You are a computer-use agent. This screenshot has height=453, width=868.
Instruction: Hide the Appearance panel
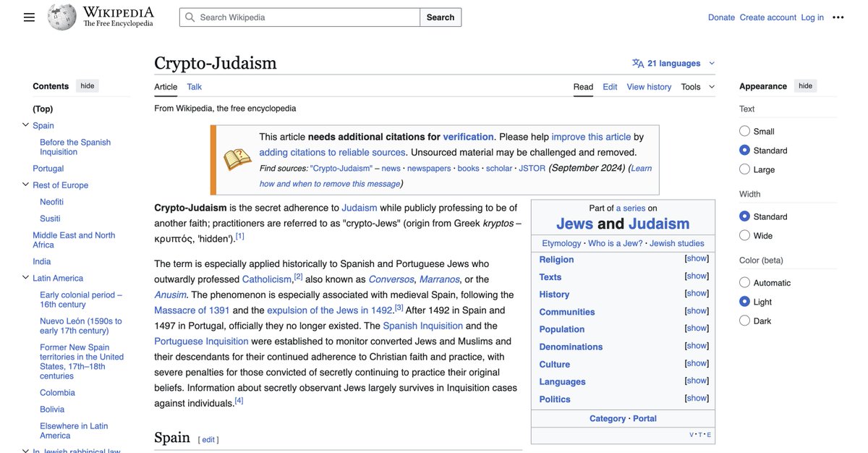pos(805,86)
